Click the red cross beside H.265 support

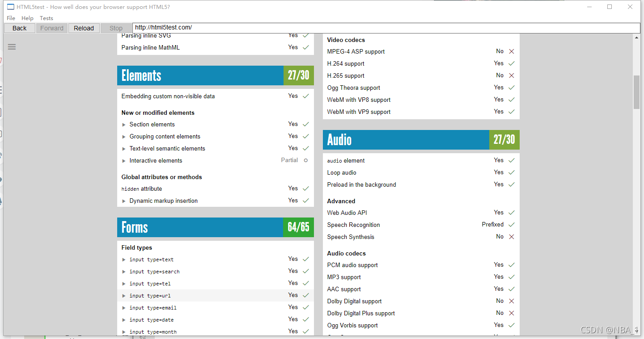coord(512,75)
